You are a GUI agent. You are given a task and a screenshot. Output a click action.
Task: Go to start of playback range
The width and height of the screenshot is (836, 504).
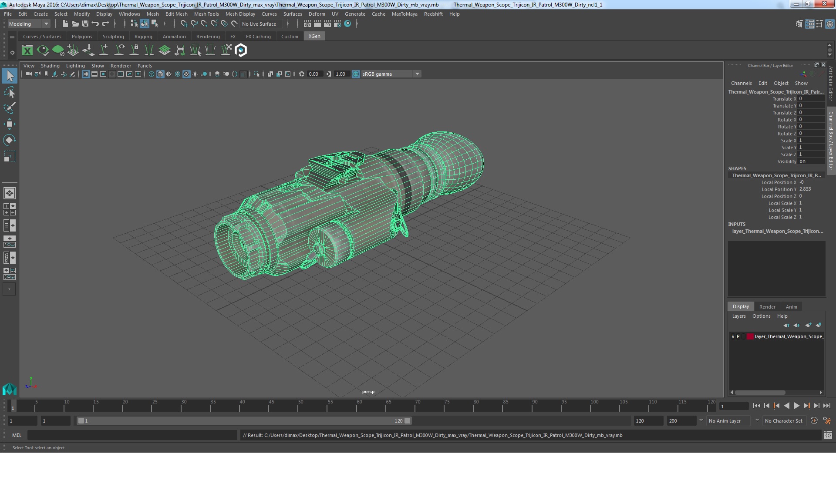point(756,406)
